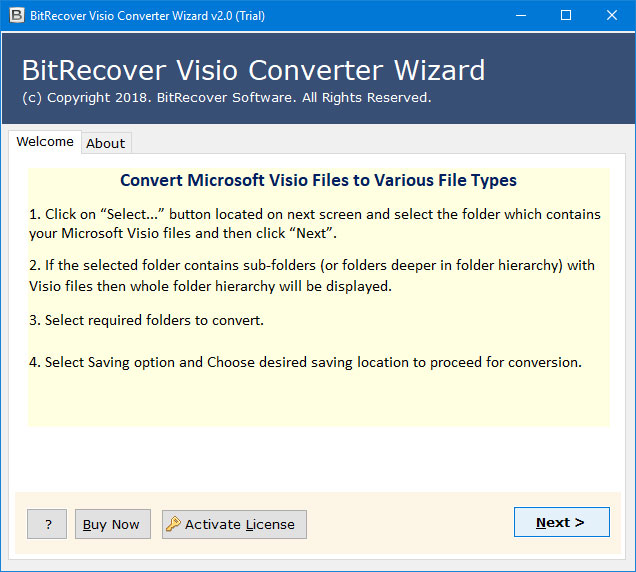The height and width of the screenshot is (572, 636).
Task: Click the key icon on Activate License
Action: coord(173,524)
